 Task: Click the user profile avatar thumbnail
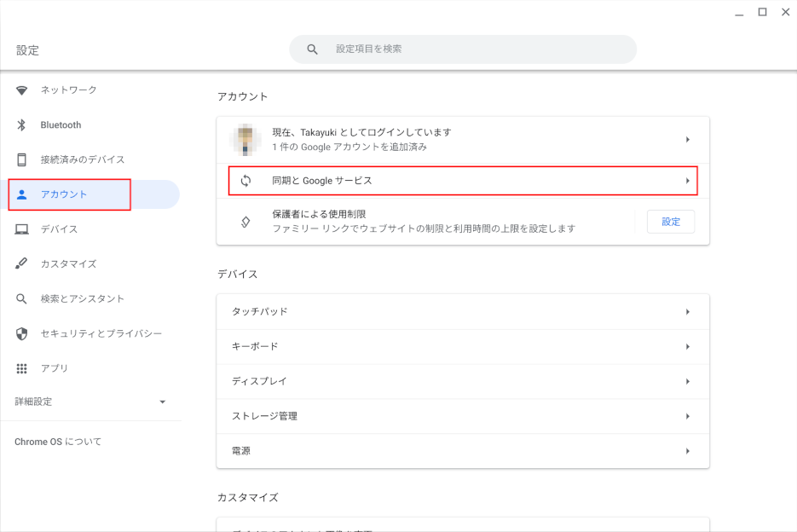[245, 139]
